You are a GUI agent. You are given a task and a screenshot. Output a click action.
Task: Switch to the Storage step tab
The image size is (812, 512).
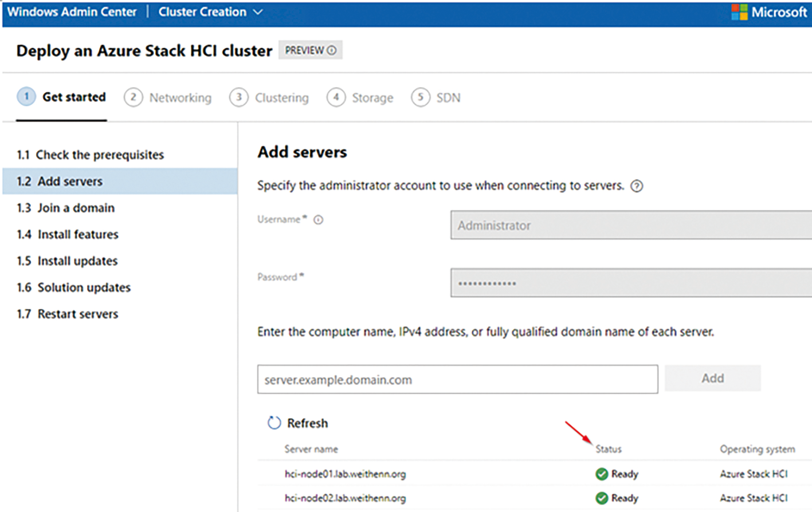click(x=360, y=98)
